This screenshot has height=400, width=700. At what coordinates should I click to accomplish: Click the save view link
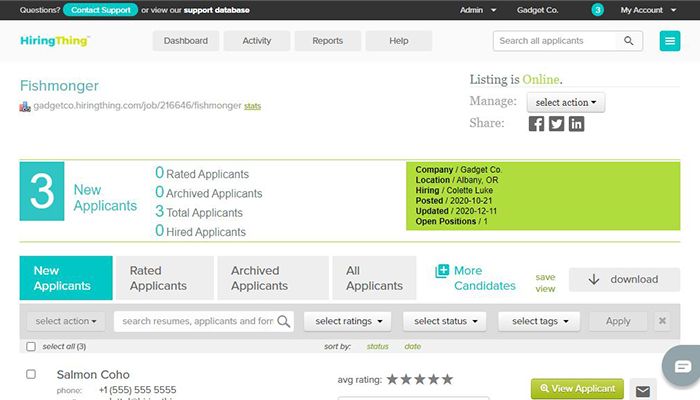click(545, 283)
